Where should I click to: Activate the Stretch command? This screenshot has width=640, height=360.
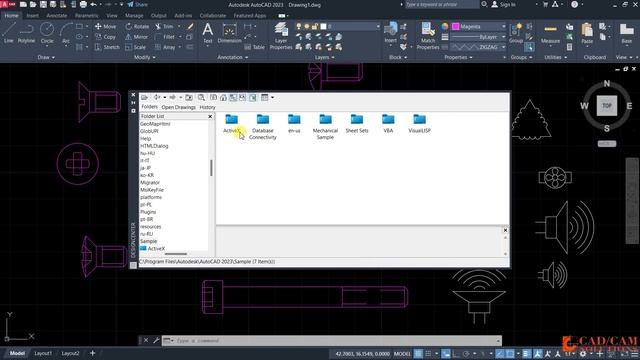[x=107, y=47]
